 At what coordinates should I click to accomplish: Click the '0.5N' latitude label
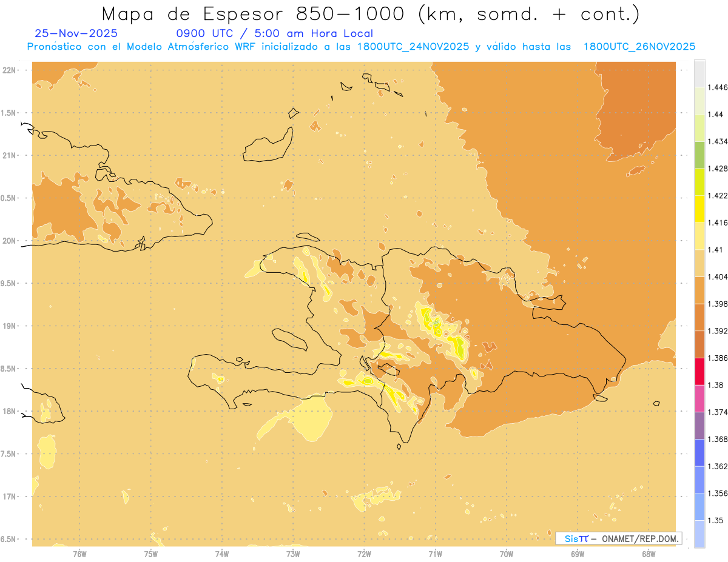(x=9, y=198)
